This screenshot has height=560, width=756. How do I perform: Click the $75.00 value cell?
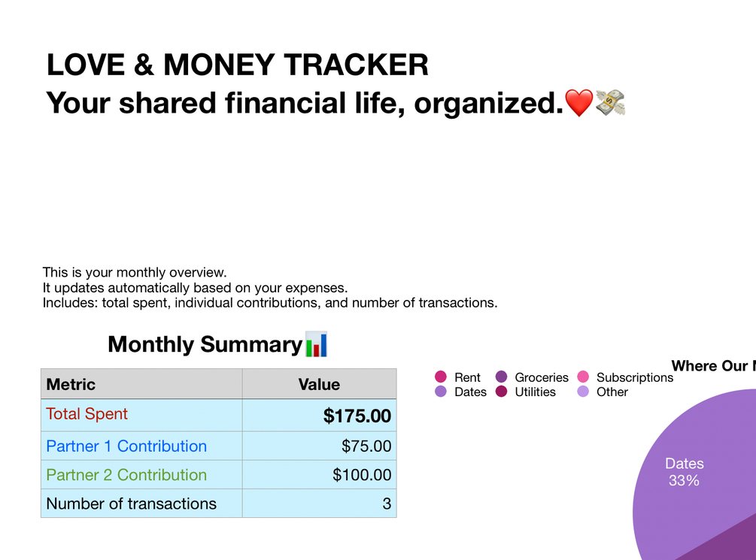(319, 446)
